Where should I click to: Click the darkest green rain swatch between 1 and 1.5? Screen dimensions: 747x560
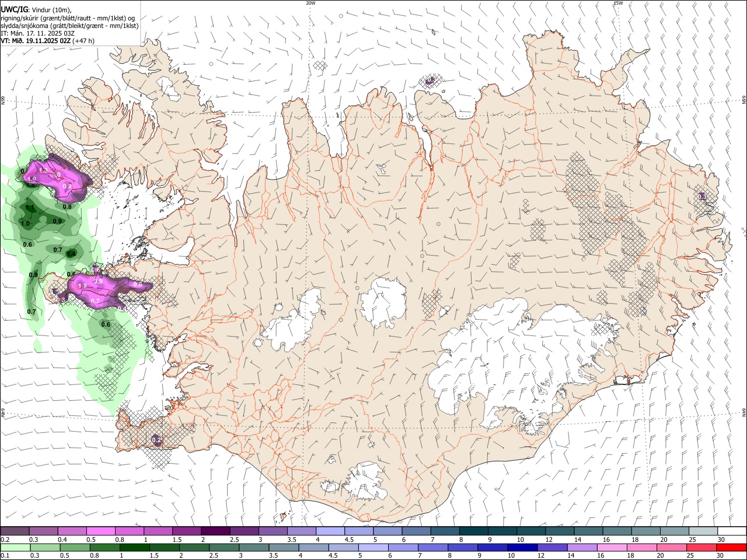(135, 547)
